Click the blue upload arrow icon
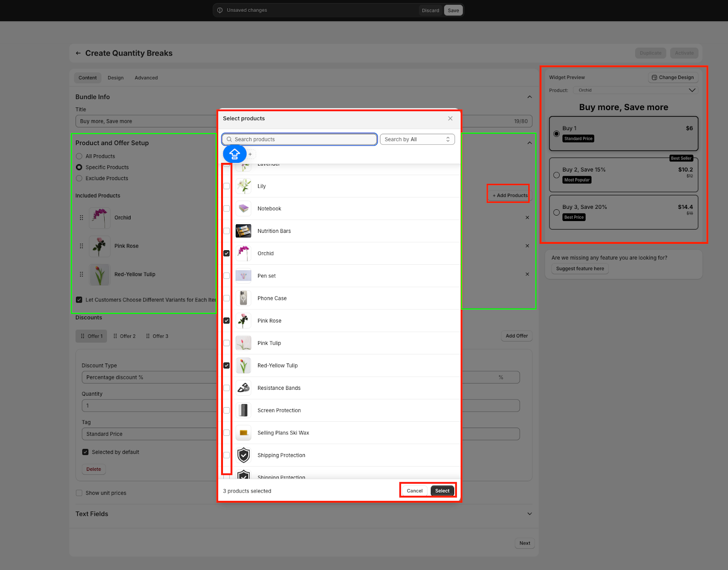 [x=234, y=154]
